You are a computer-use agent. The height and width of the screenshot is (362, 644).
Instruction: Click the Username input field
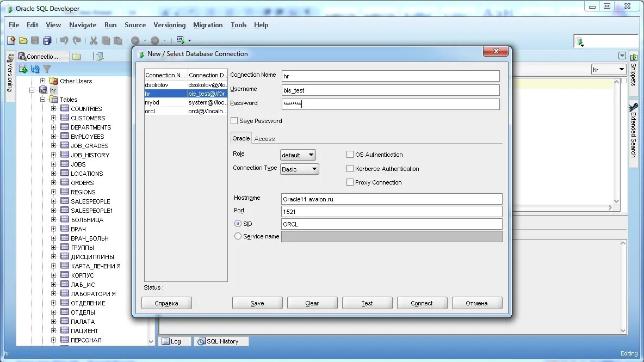[x=391, y=90]
